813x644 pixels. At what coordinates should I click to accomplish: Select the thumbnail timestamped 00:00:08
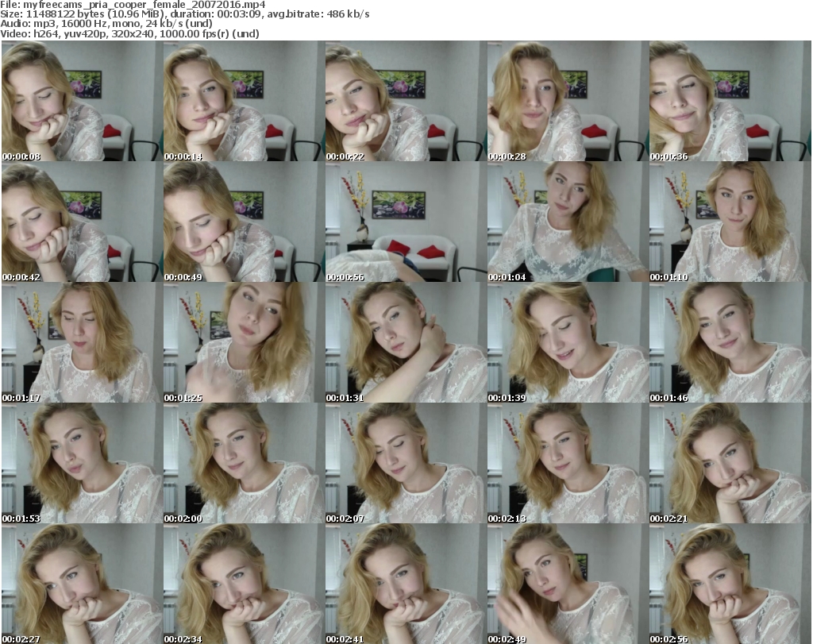[82, 101]
